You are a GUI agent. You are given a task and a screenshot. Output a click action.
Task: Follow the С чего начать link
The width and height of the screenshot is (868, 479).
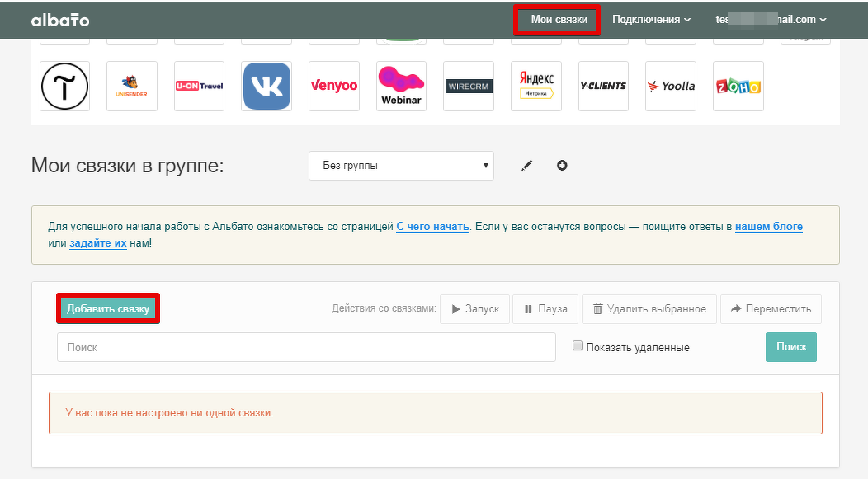coord(433,227)
